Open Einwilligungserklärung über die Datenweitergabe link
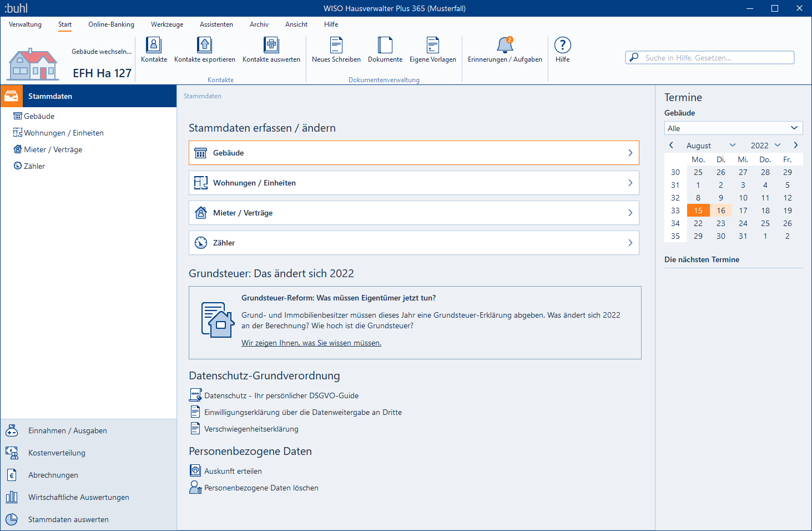Screen dimensions: 812x531 tap(303, 412)
